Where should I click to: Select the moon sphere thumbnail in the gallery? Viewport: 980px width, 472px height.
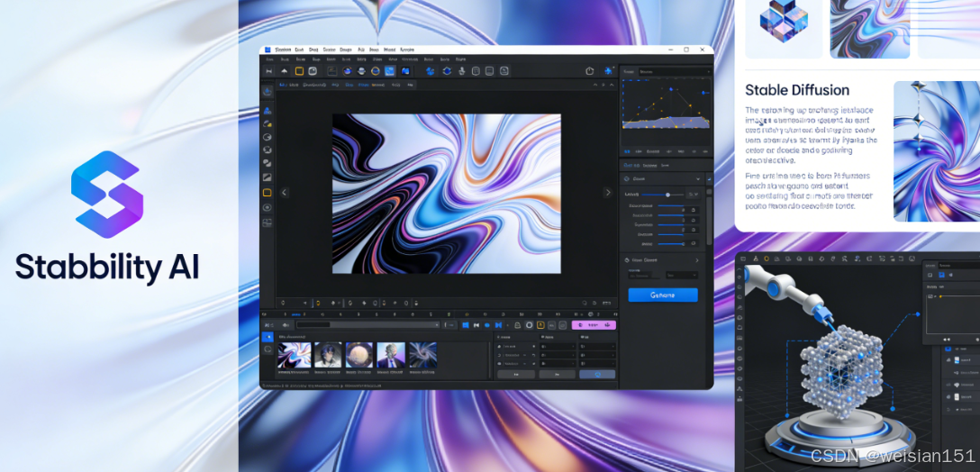point(359,355)
